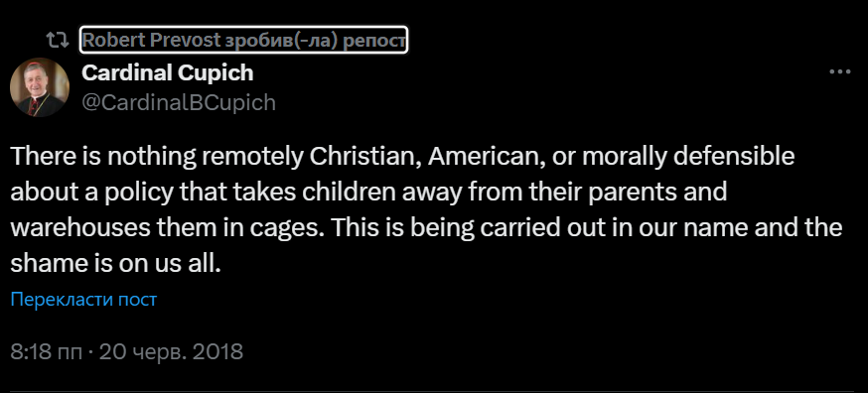Expand the post's overflow menu via ellipsis
868x393 pixels.
839,72
